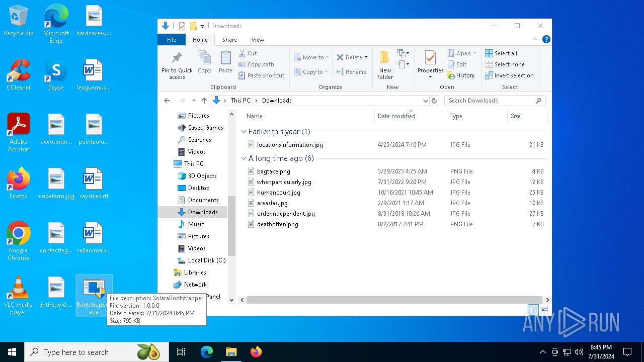Open Firefox from the taskbar

click(x=256, y=352)
